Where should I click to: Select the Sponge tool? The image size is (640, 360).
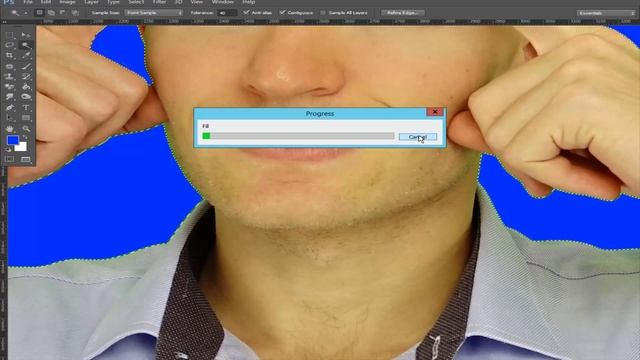(x=26, y=97)
